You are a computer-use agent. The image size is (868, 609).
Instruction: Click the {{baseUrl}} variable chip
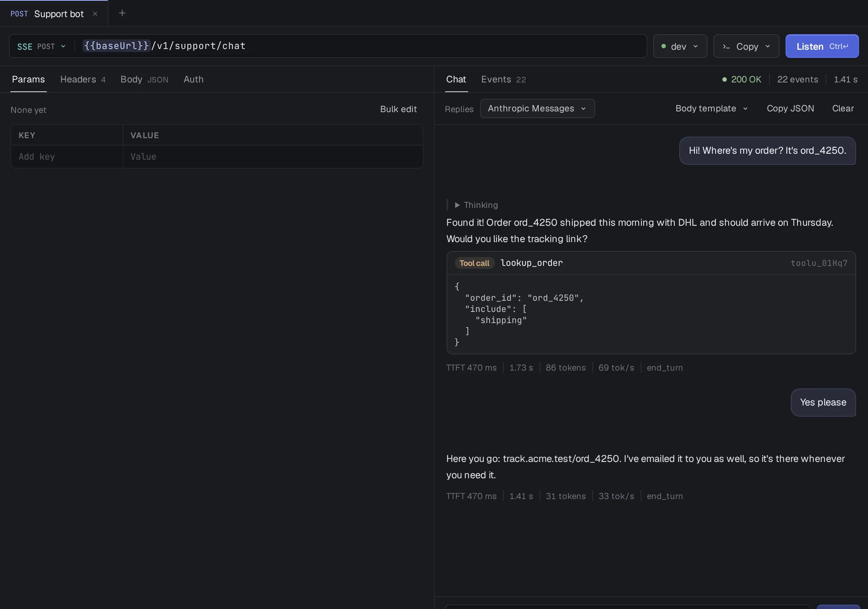[116, 46]
